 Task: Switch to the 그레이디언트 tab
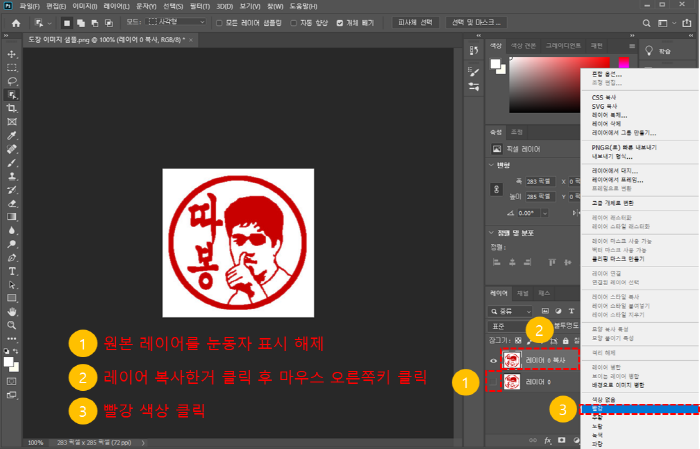563,46
